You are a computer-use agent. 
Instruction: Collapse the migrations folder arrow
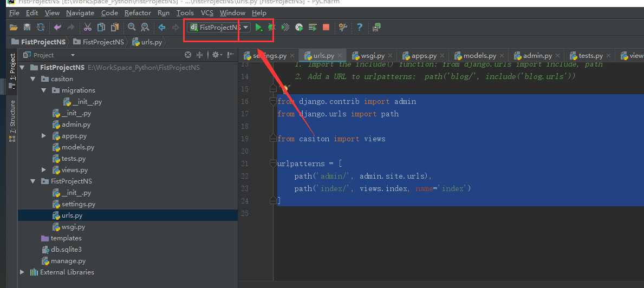[x=44, y=90]
